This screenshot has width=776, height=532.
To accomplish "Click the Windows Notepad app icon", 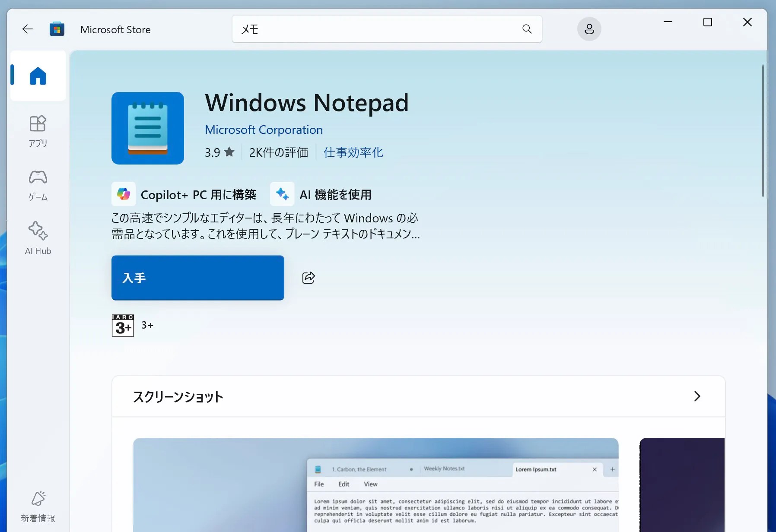I will 147,128.
